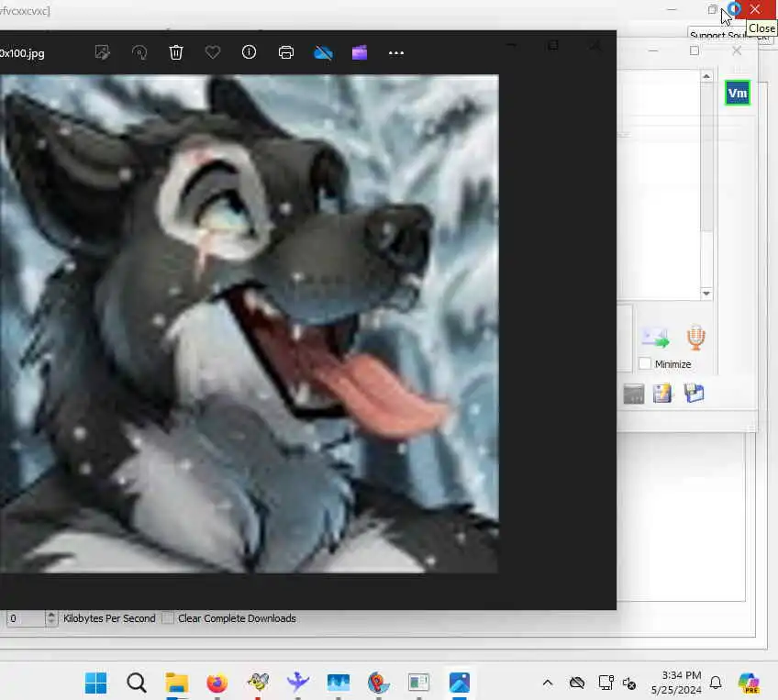Screen dimensions: 778x700
Task: Maximize the chat window behind Photos
Action: pos(695,50)
